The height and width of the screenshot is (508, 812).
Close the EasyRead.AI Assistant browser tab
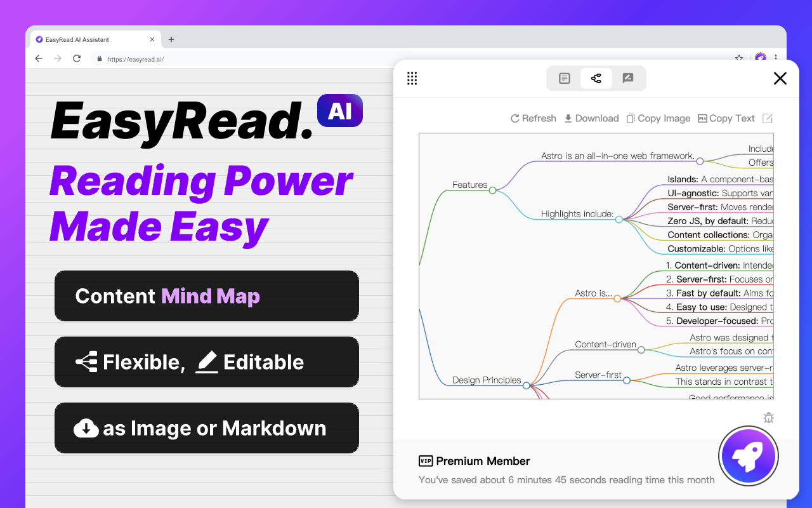click(152, 39)
